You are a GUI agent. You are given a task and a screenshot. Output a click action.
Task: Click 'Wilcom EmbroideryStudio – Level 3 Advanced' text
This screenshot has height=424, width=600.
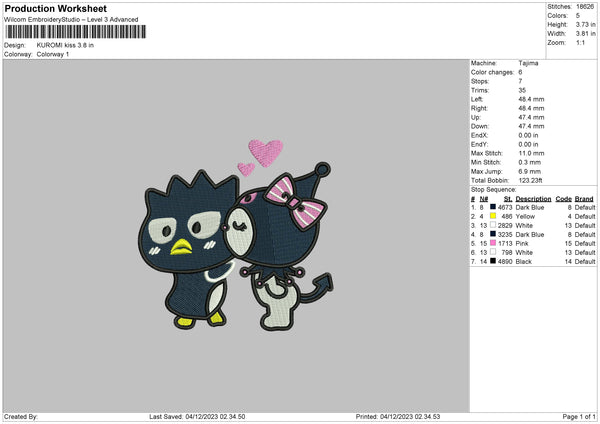71,20
